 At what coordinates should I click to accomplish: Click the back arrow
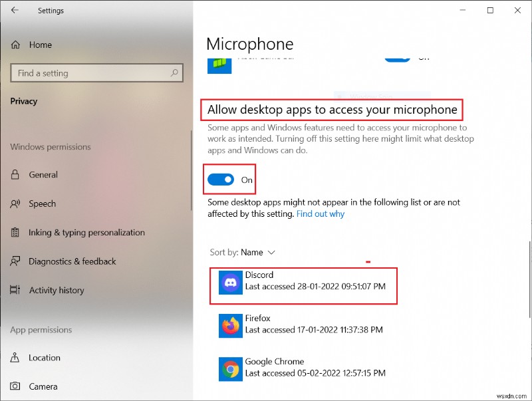coord(13,10)
